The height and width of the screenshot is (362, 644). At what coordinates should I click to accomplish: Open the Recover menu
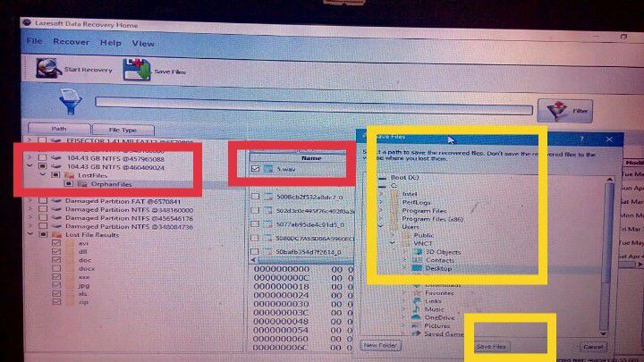tap(71, 42)
